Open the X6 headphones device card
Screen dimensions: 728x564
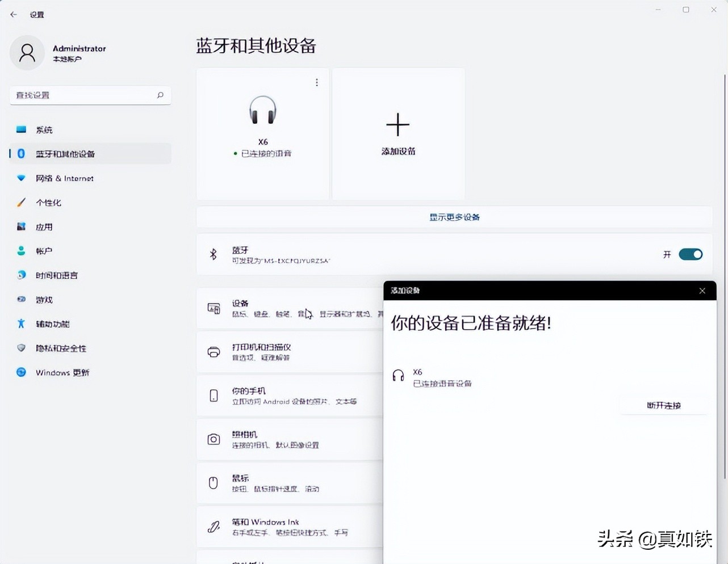click(x=262, y=134)
